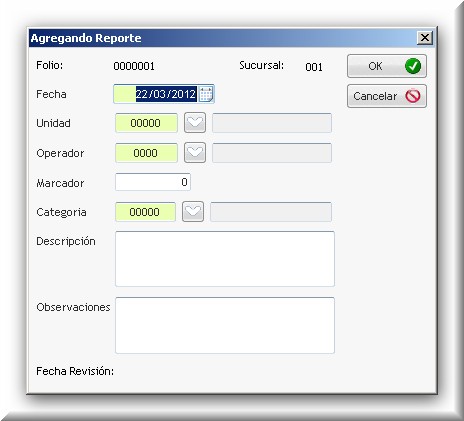Open the calendar picker beside Fecha

click(x=206, y=94)
